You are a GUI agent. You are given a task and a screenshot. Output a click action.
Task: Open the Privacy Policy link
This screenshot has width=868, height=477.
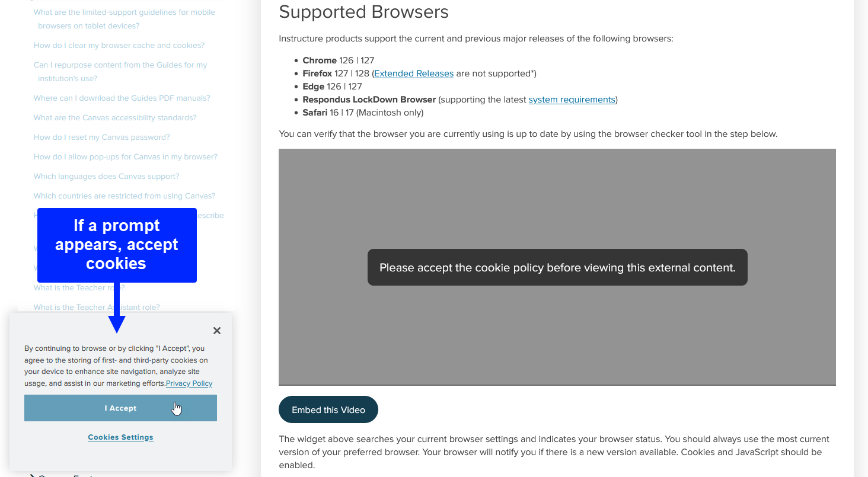[189, 383]
